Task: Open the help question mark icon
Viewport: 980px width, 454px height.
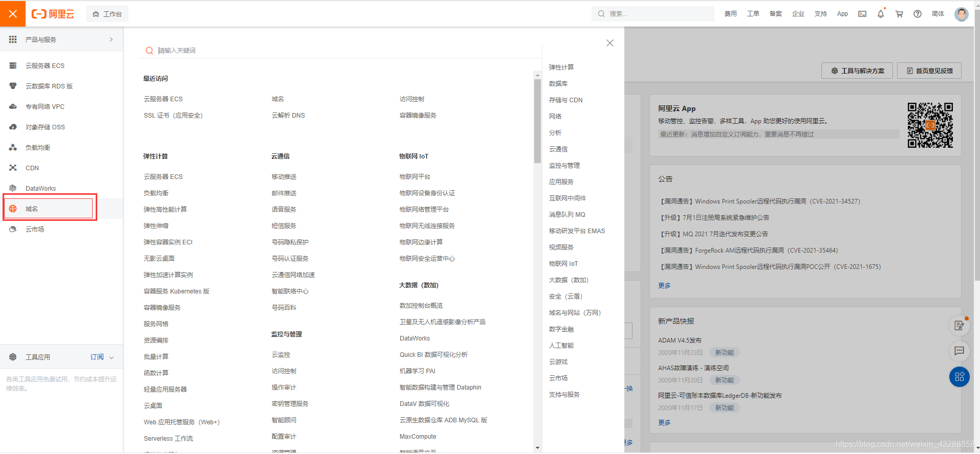Action: point(918,14)
